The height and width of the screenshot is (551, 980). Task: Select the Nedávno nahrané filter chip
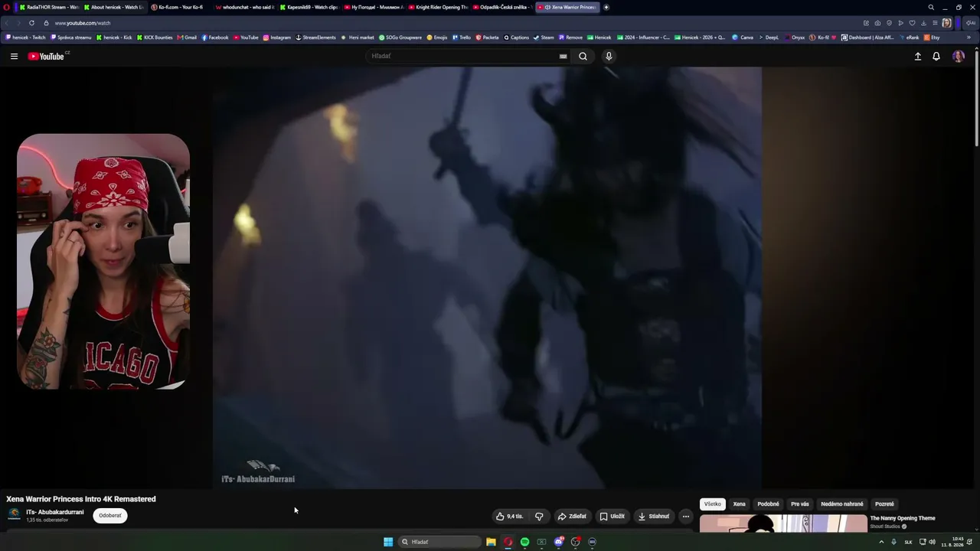tap(841, 504)
